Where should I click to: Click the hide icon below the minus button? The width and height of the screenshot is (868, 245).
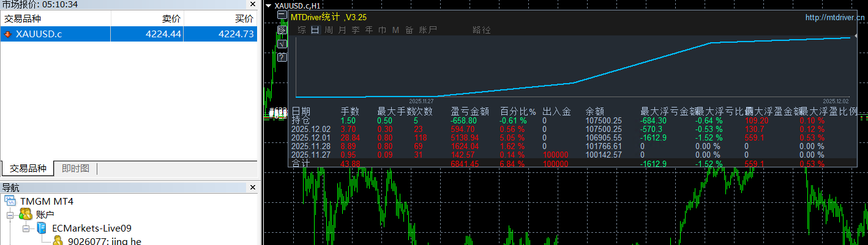click(282, 30)
